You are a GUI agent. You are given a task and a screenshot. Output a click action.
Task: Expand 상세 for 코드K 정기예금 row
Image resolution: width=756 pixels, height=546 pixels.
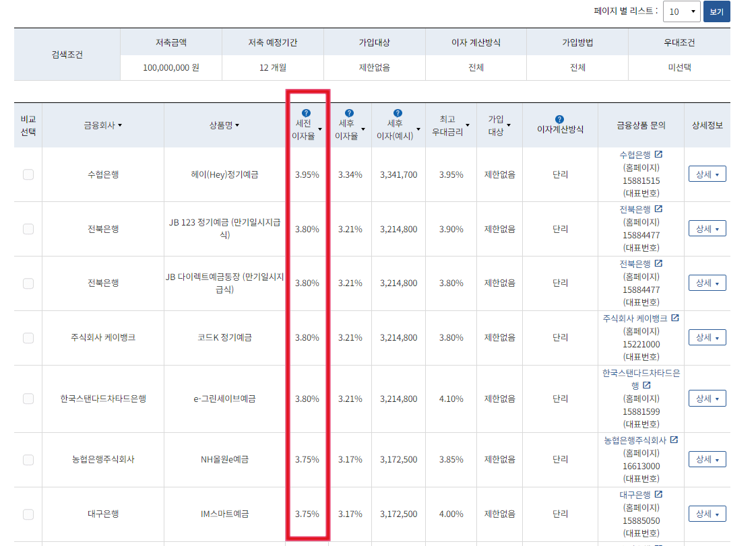[x=707, y=337]
